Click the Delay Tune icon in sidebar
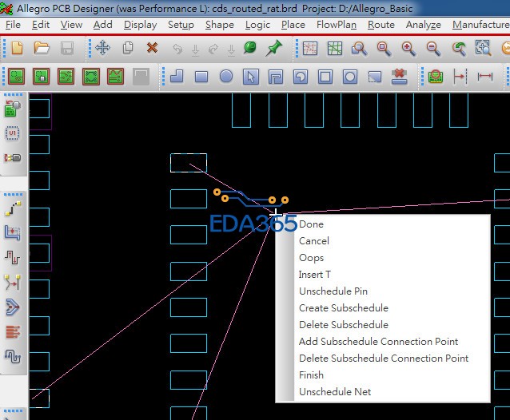Screen dimensions: 510x420 tap(13, 257)
